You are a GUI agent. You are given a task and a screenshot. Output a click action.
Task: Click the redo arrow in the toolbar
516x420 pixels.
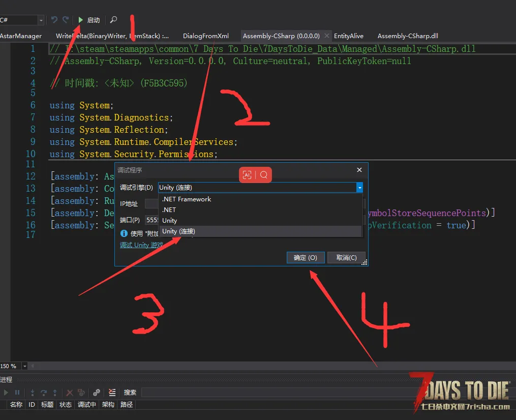click(x=66, y=20)
